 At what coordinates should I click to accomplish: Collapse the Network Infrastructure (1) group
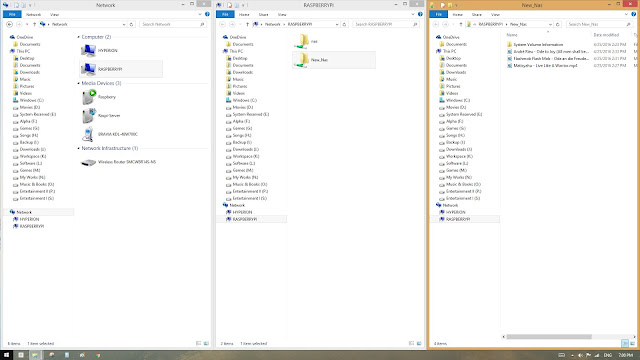coord(79,148)
